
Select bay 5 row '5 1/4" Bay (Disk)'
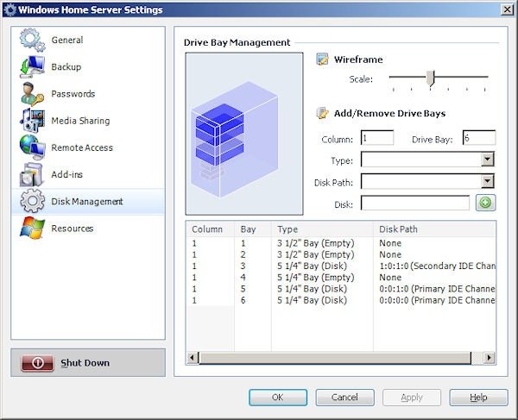tap(341, 289)
